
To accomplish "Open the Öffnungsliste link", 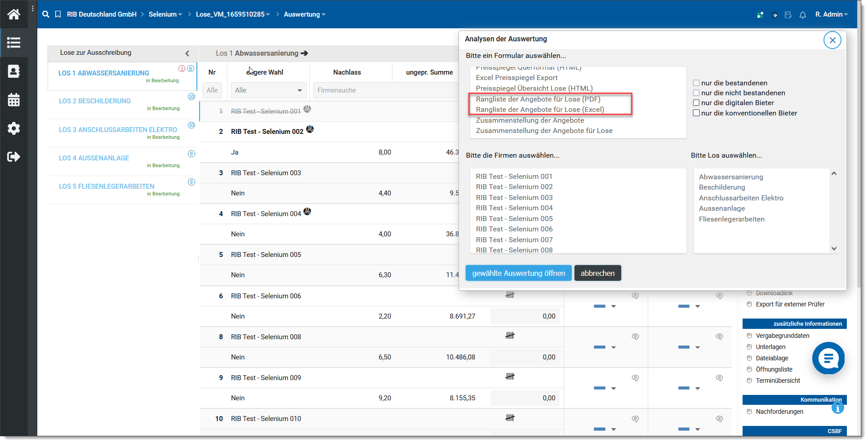I will click(x=774, y=369).
